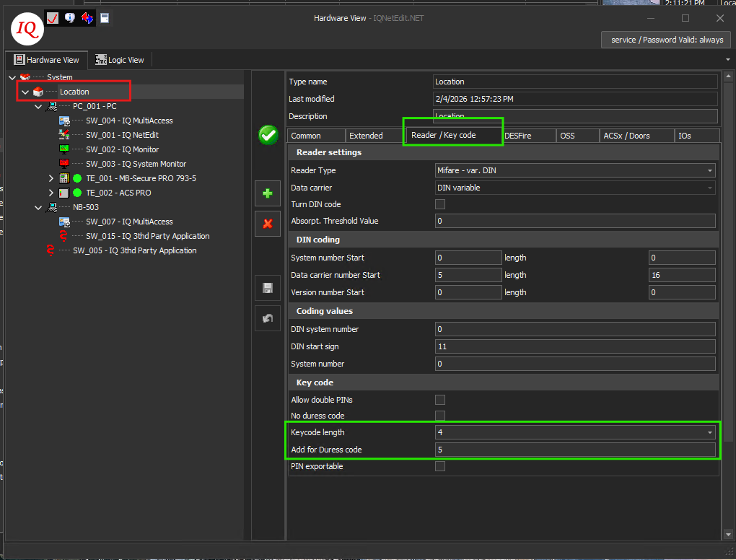736x560 pixels.
Task: Open the Reader / Key code tab
Action: (x=453, y=135)
